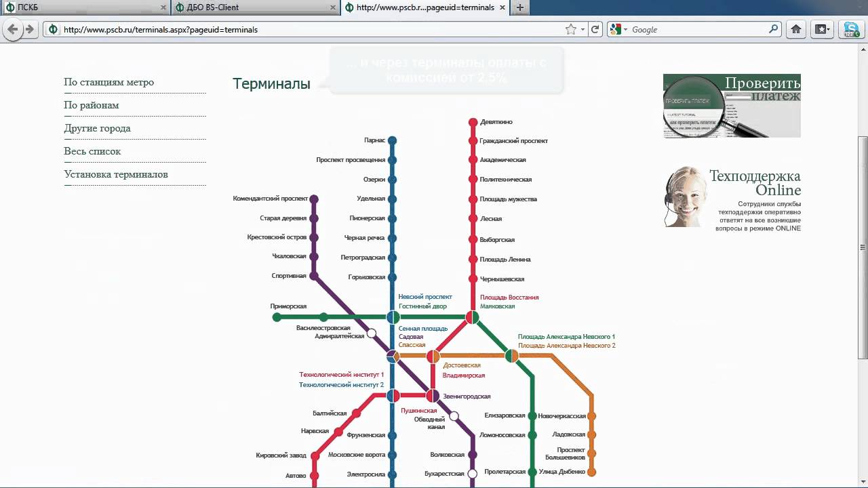Reload the page with the refresh icon
This screenshot has width=868, height=488.
595,29
